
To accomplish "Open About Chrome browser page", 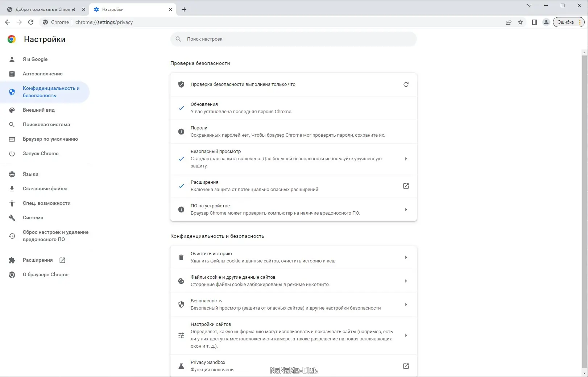I will [45, 274].
